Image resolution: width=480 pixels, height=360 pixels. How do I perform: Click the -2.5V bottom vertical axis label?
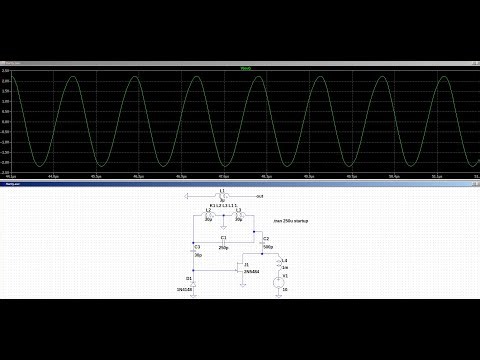(x=5, y=173)
